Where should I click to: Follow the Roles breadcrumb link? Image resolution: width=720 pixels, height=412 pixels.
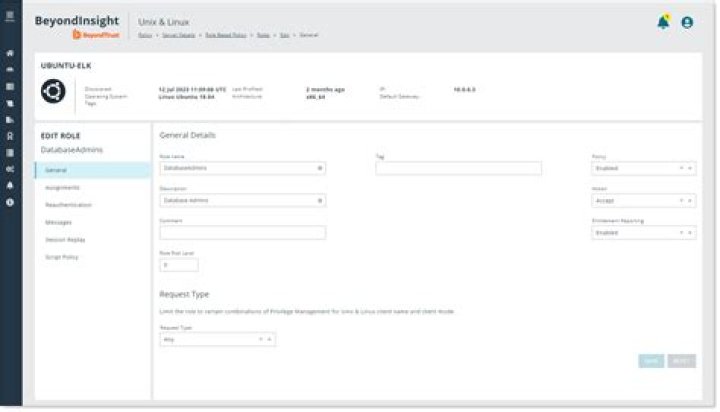pos(263,35)
